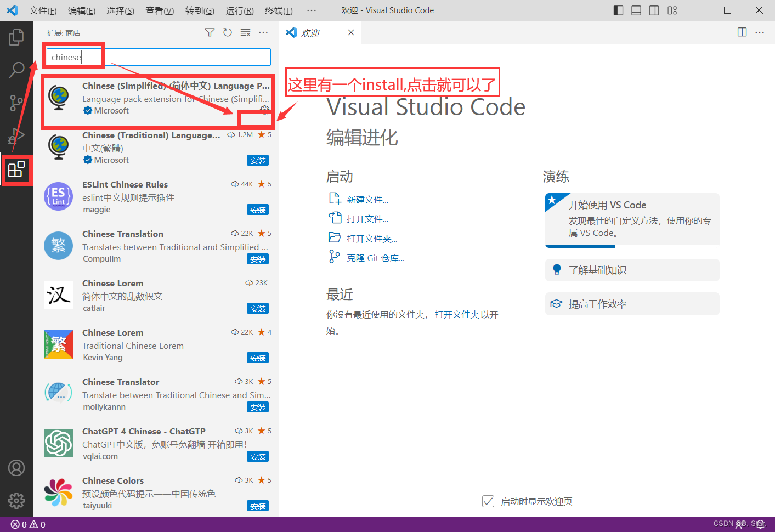This screenshot has width=775, height=532.
Task: Open the 转到(G) menu
Action: click(x=200, y=10)
